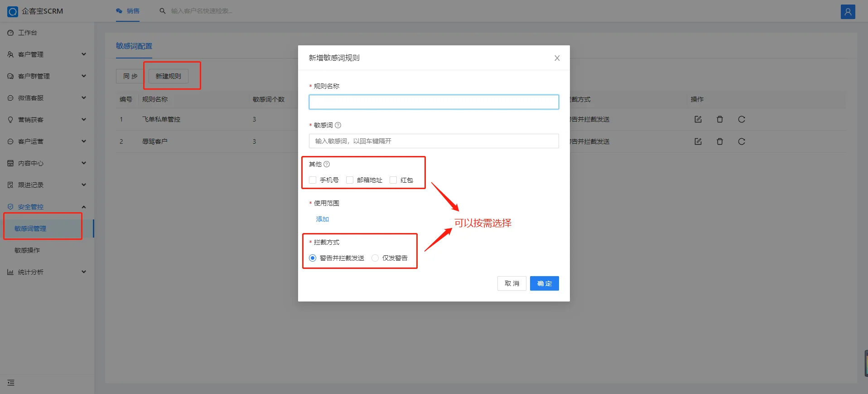
Task: Refresh the 飞单私单管控 rule via circular arrow icon
Action: [741, 119]
